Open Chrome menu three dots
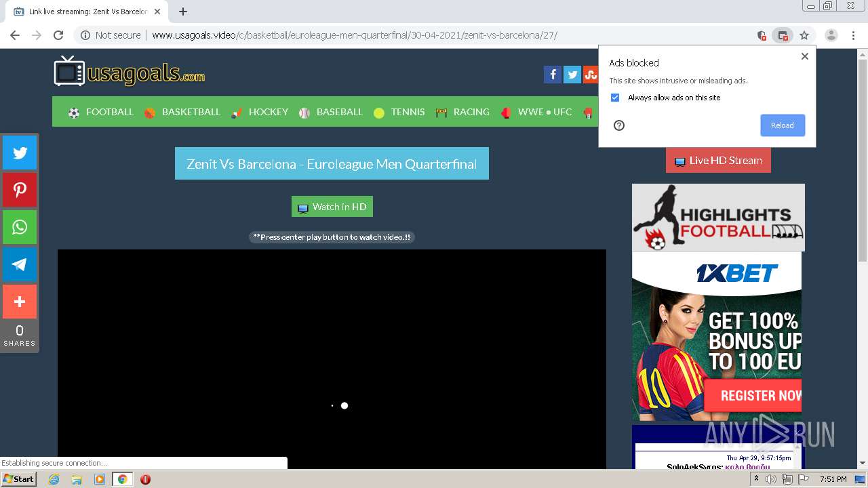 (x=853, y=35)
